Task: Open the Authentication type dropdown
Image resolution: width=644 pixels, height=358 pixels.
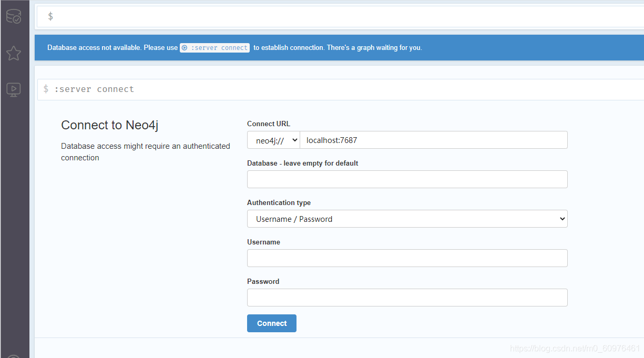Action: tap(407, 219)
